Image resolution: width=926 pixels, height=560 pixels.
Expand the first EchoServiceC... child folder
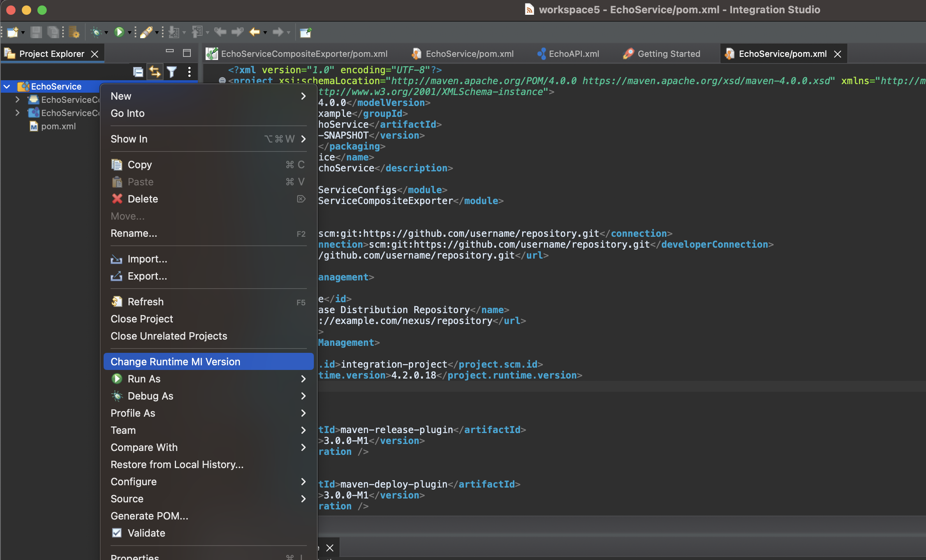pyautogui.click(x=18, y=100)
